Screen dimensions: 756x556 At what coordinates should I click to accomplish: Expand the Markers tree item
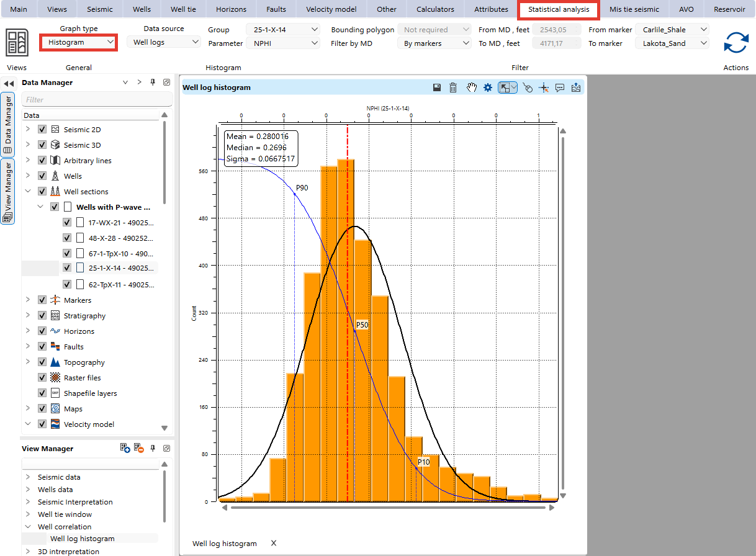(27, 300)
